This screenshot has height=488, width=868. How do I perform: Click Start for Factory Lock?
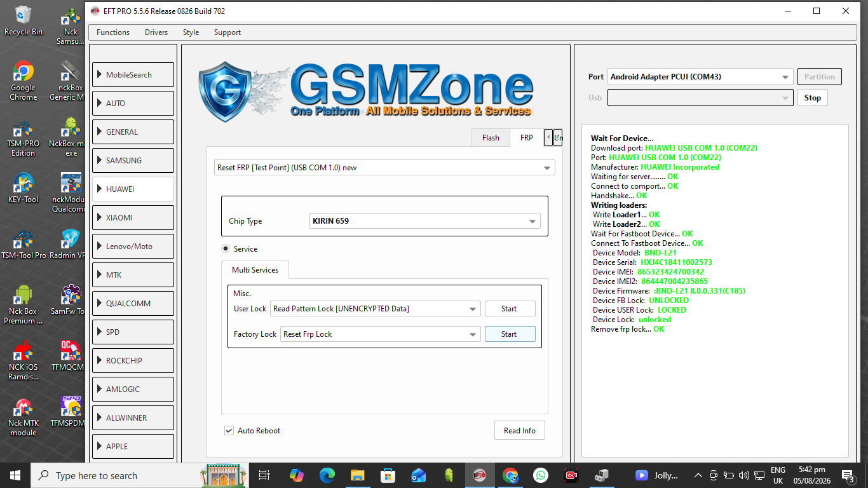click(x=510, y=334)
